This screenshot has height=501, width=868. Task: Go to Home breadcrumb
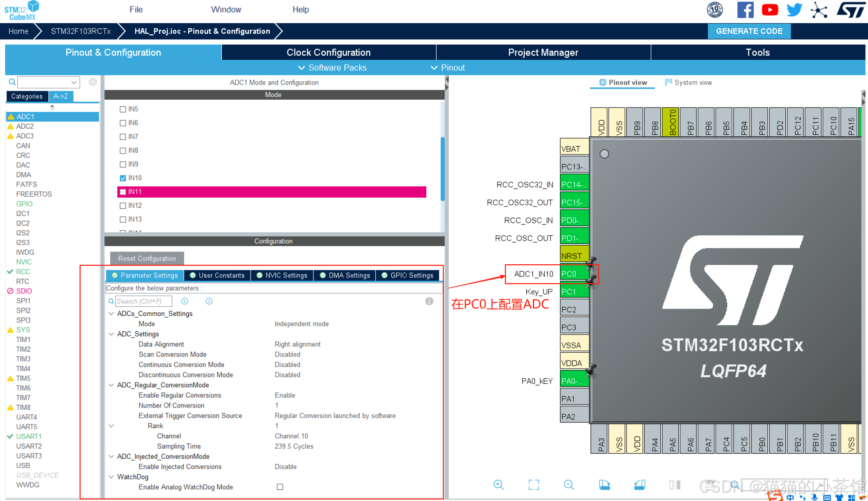[x=18, y=31]
